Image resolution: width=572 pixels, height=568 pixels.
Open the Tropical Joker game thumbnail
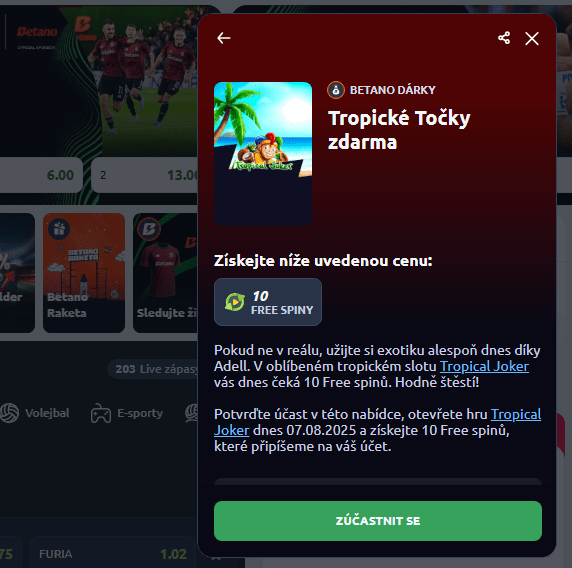click(x=263, y=154)
